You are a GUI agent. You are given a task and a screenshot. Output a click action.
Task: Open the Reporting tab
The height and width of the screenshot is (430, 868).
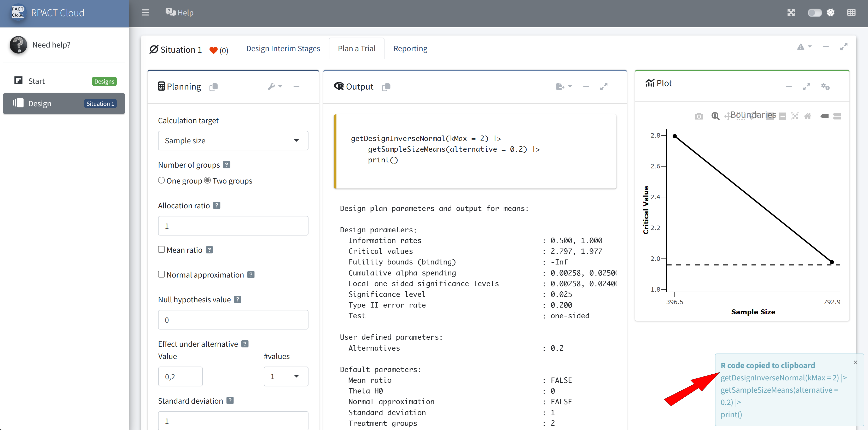[410, 49]
